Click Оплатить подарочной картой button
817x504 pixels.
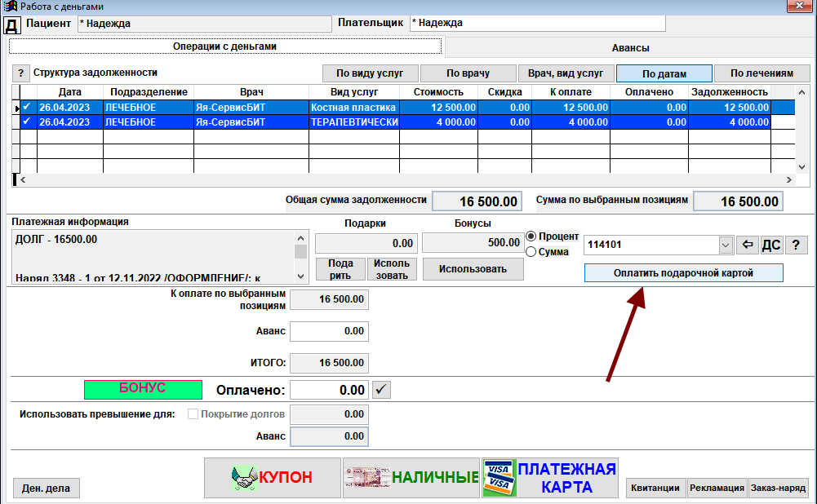tap(683, 272)
